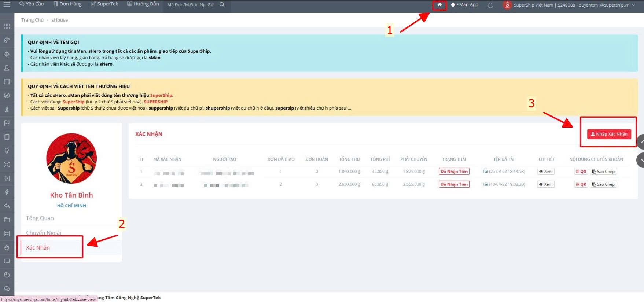Screen dimensions: 644x302
Task: Go to the home icon in top bar
Action: 439,5
